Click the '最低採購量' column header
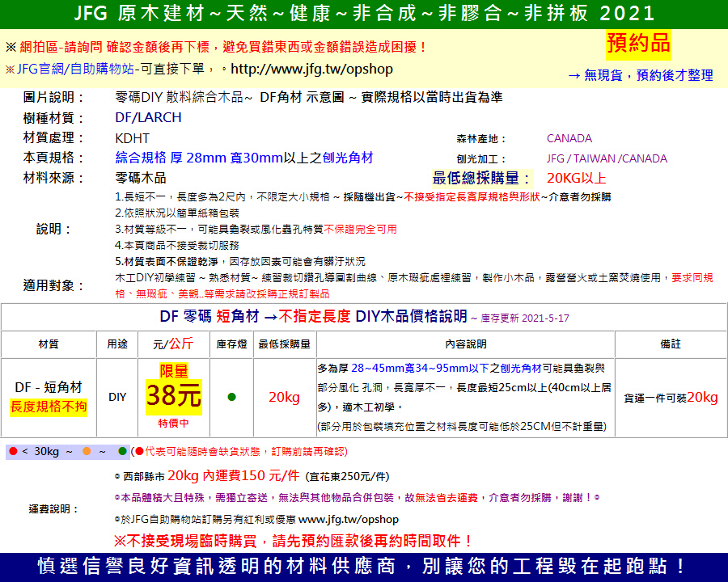Image resolution: width=728 pixels, height=582 pixels. click(x=284, y=344)
